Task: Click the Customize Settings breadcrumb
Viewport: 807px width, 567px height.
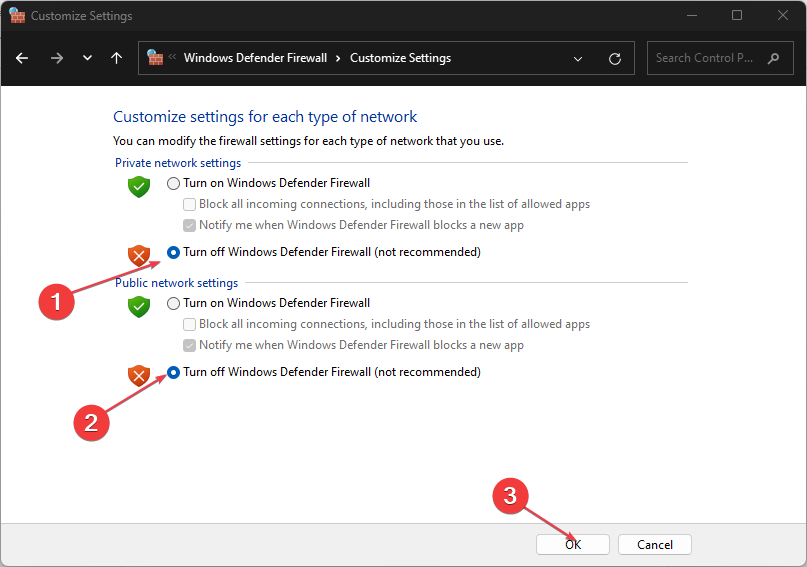Action: tap(400, 58)
